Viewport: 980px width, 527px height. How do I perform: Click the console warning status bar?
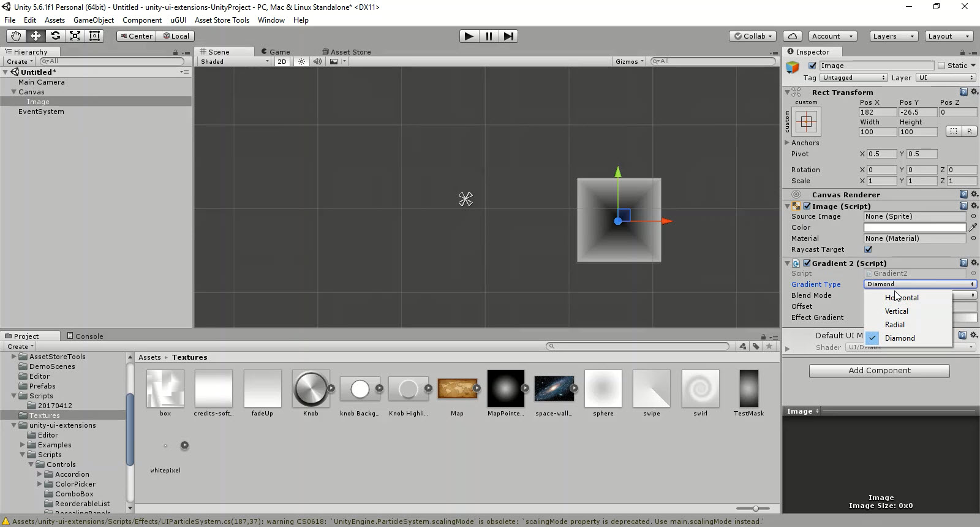(x=387, y=521)
